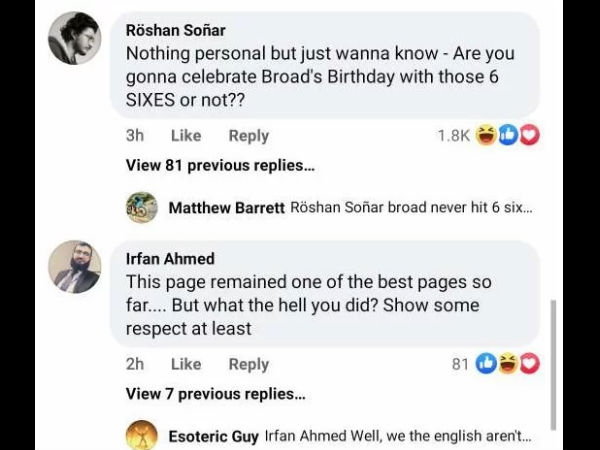Open Irfan Ahmed's profile name link
This screenshot has width=600, height=450.
pos(170,259)
